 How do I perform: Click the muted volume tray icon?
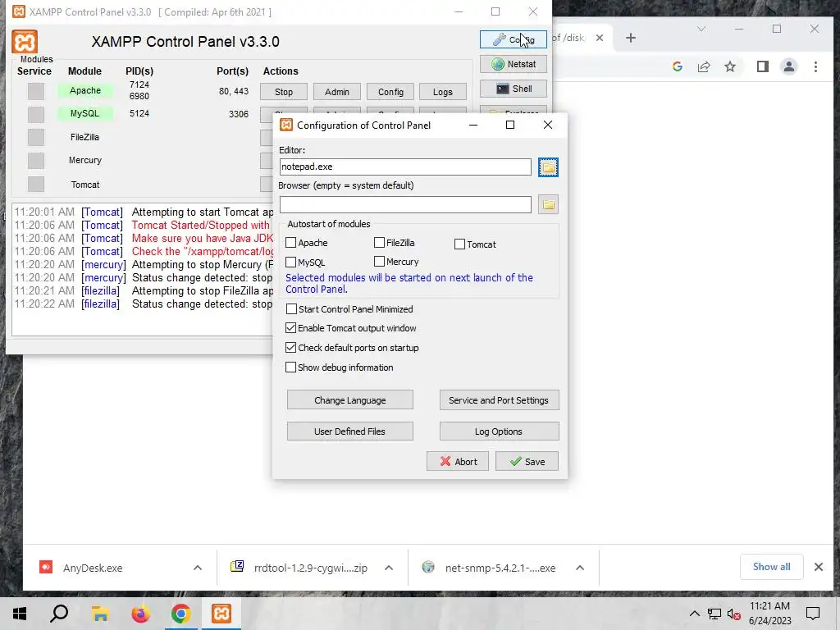(x=734, y=614)
